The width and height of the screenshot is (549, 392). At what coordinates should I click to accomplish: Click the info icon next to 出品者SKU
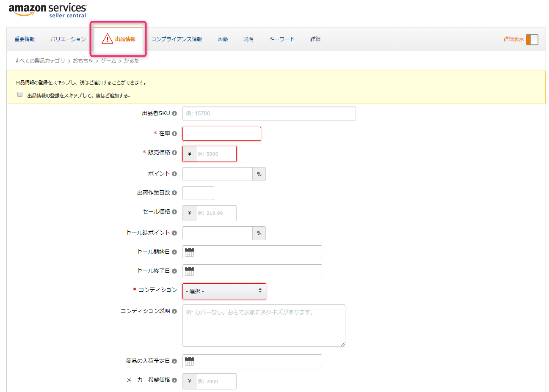coord(174,113)
